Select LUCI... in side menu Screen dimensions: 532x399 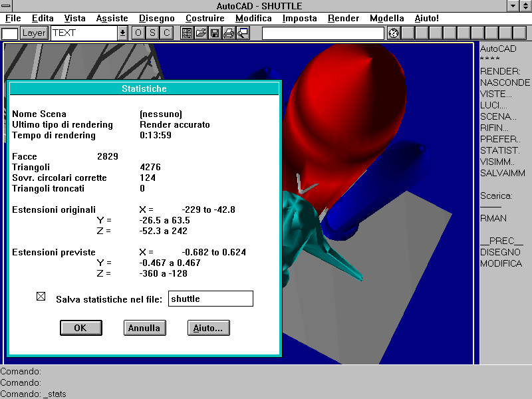tap(493, 105)
